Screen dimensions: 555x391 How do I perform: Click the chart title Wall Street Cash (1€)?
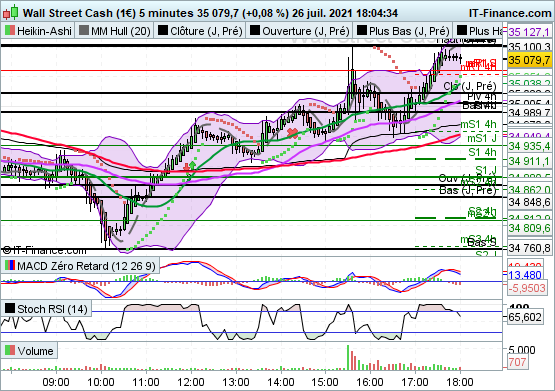[x=80, y=13]
